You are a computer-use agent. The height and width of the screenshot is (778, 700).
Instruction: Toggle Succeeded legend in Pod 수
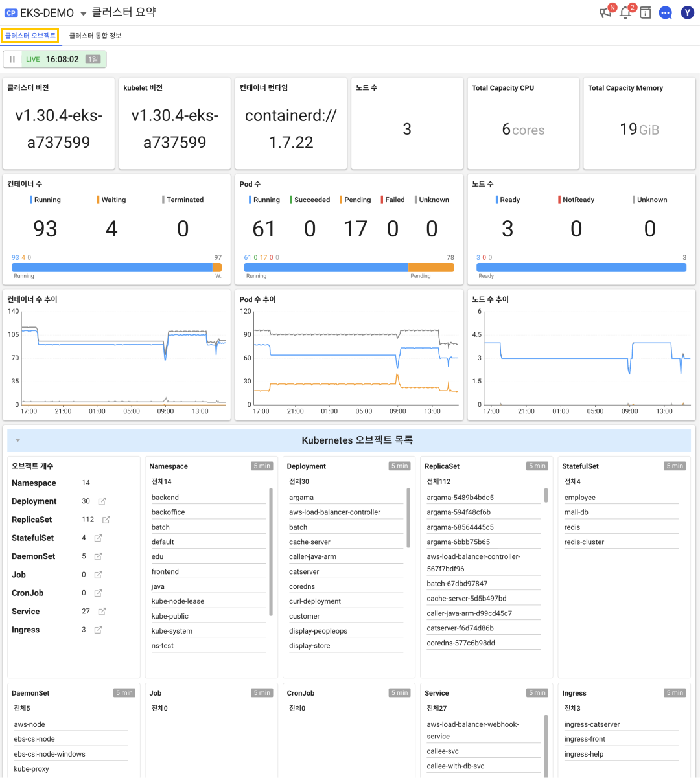click(x=310, y=200)
